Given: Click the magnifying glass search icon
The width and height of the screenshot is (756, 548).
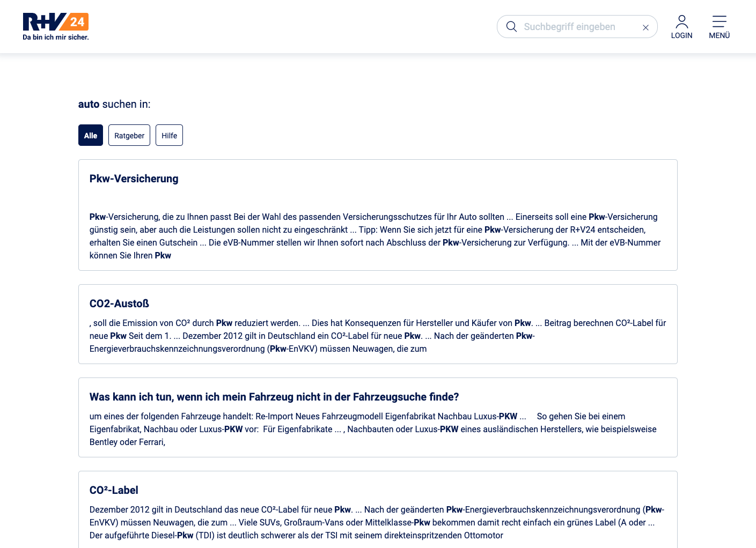Looking at the screenshot, I should coord(511,27).
